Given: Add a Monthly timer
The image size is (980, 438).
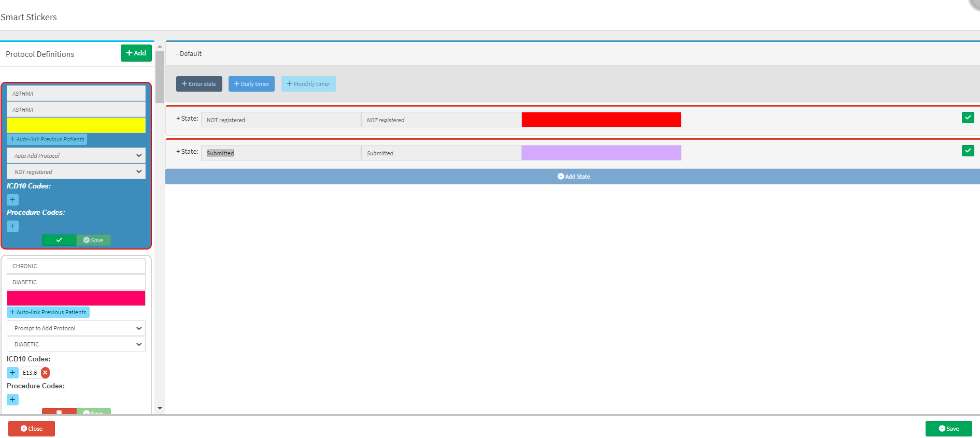Looking at the screenshot, I should (x=308, y=84).
